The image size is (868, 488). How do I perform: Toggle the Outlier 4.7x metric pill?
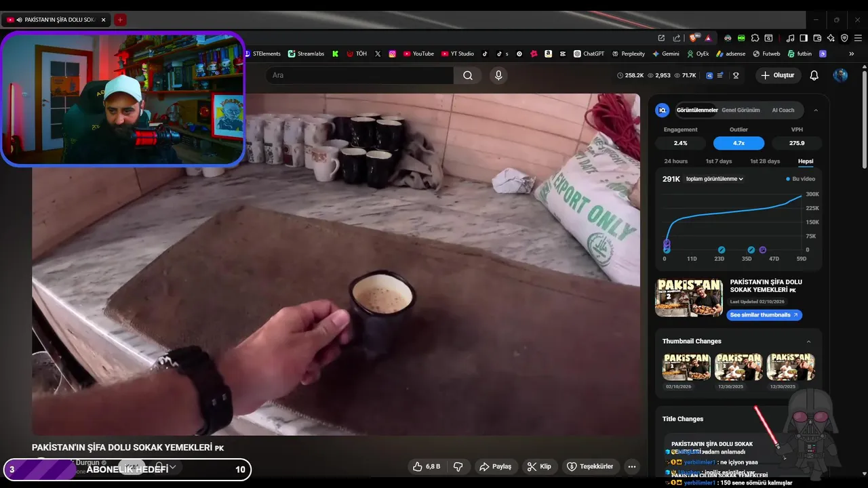click(738, 143)
